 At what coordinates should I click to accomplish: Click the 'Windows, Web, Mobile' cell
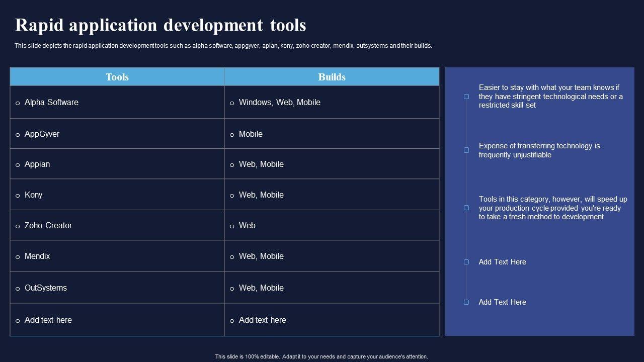332,103
